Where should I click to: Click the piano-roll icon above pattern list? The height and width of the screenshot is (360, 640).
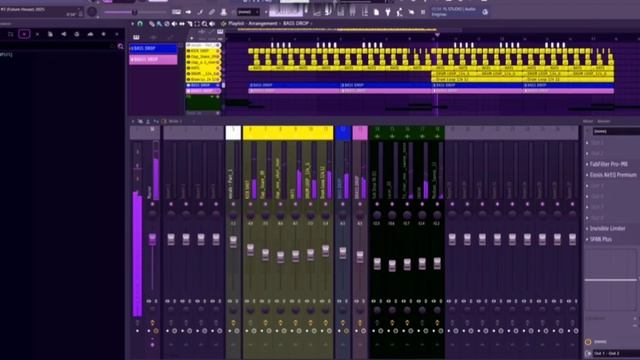click(136, 37)
